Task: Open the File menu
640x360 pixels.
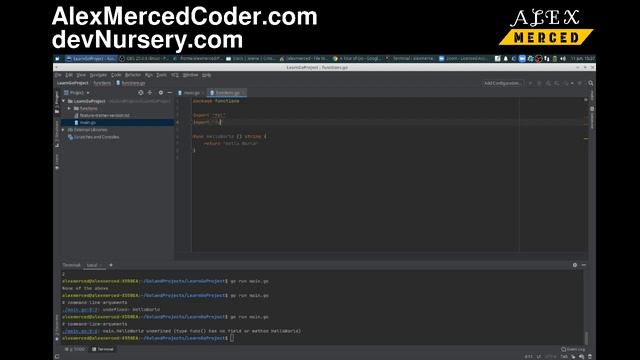Action: 58,75
